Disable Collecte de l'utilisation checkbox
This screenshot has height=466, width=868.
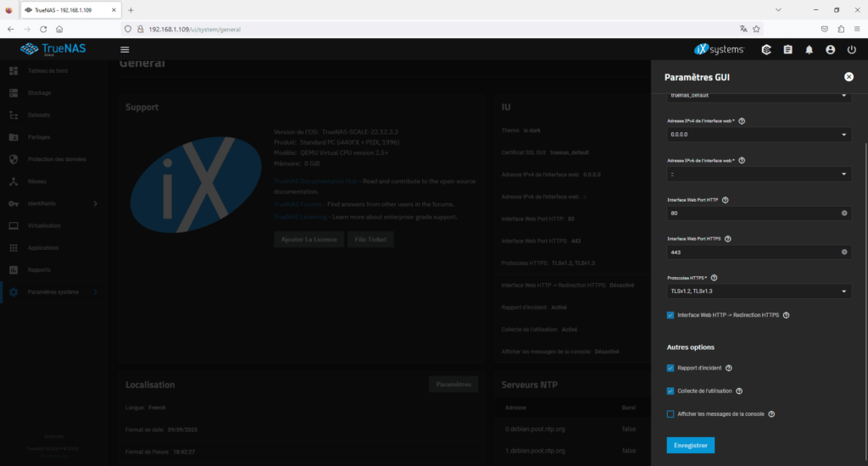(x=670, y=391)
